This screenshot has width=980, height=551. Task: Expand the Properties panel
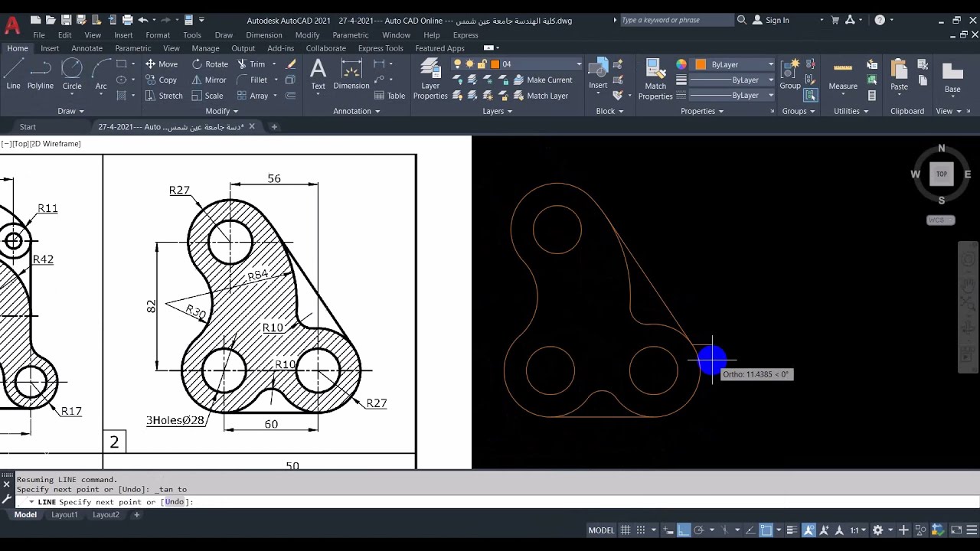tap(702, 111)
